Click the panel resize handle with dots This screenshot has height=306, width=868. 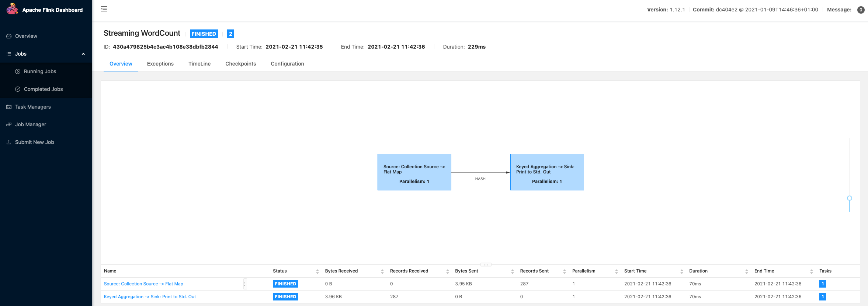coord(486,264)
